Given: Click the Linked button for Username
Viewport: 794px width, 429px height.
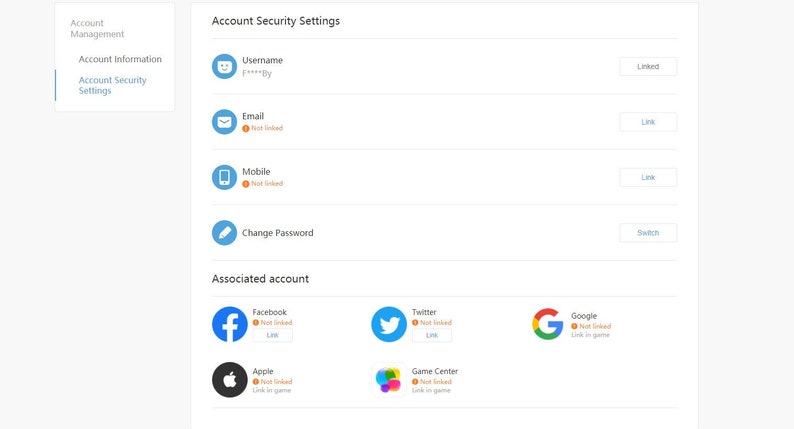Looking at the screenshot, I should (648, 66).
